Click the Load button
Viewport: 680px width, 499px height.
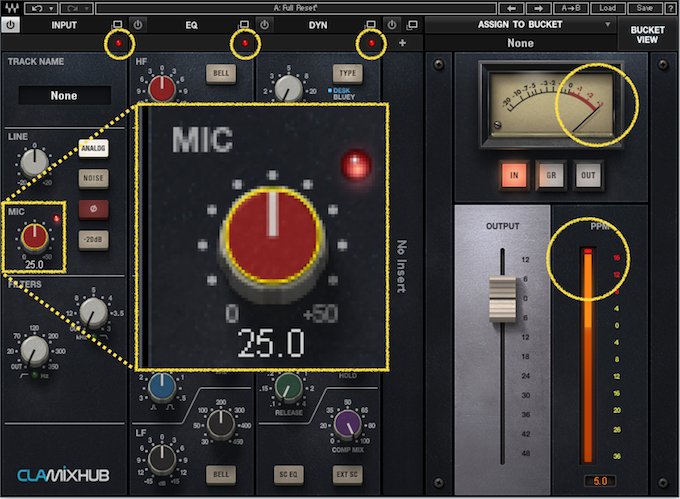[607, 8]
